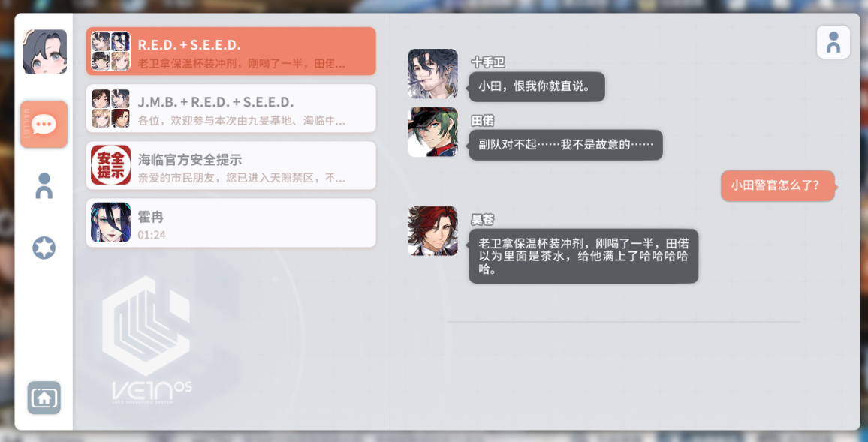Viewport: 868px width, 442px height.
Task: Open J.M.B. + R.E.D. + S.E.E.D. group chat
Action: point(231,108)
